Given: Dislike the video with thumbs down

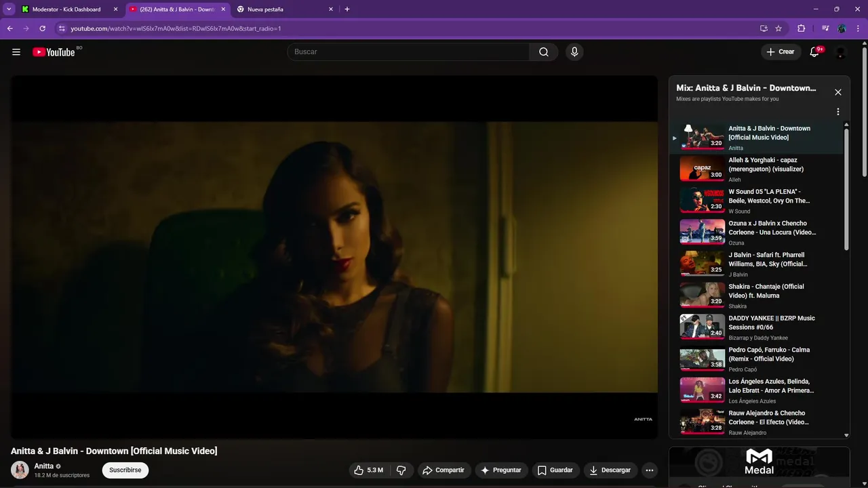Looking at the screenshot, I should 401,470.
